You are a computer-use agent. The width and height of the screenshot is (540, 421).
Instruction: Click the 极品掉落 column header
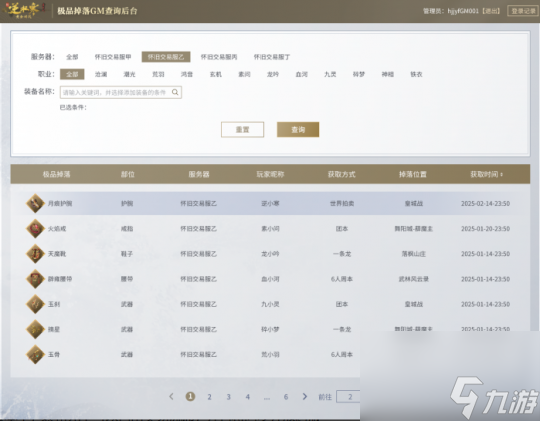[x=56, y=174]
